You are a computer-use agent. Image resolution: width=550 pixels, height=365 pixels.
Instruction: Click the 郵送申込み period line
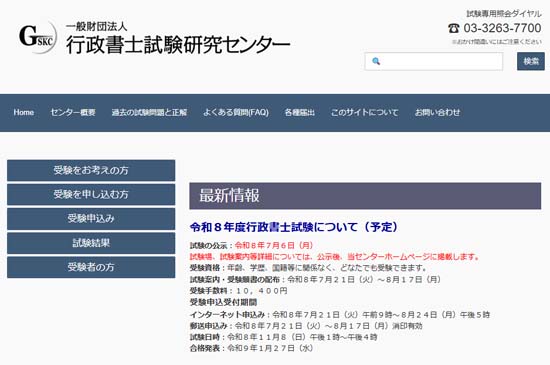click(306, 326)
